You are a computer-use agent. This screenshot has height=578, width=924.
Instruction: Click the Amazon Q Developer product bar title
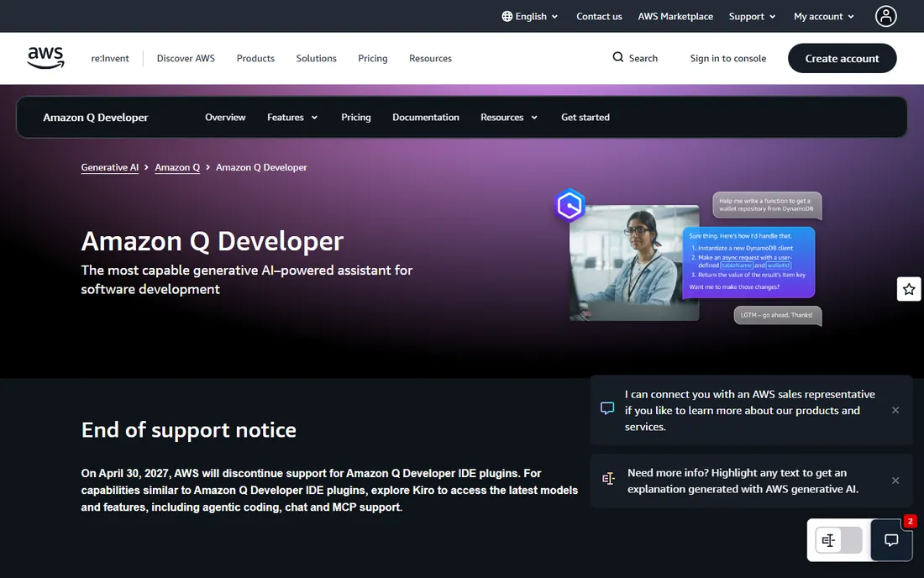(x=96, y=118)
